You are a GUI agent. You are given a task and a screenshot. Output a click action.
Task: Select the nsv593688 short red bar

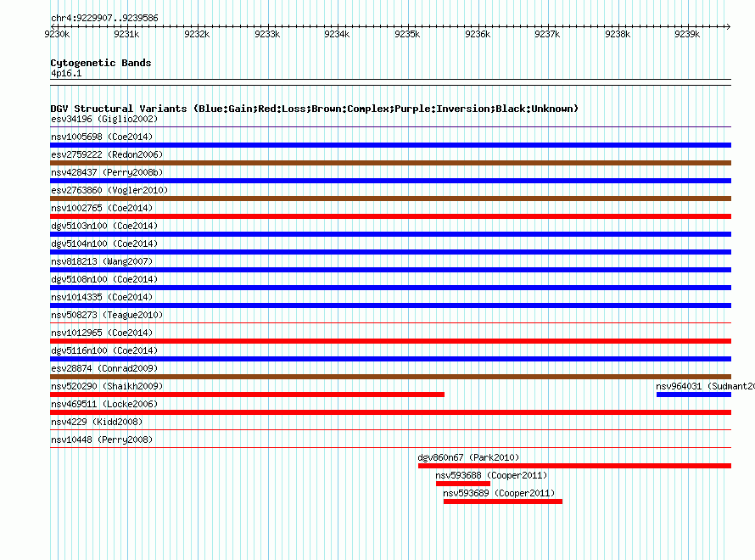coord(462,484)
